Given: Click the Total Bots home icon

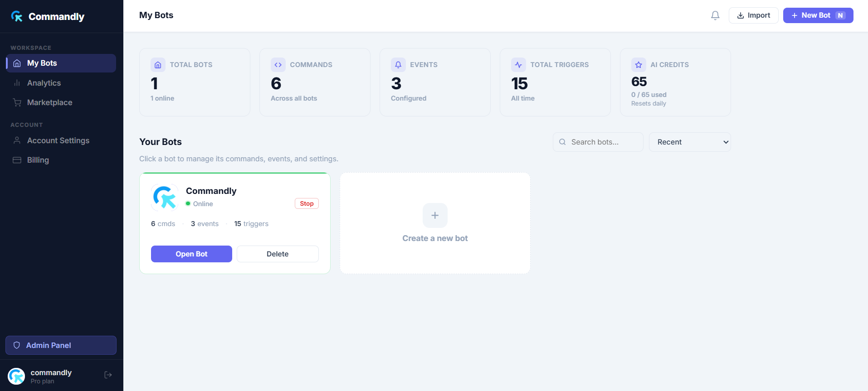Looking at the screenshot, I should point(158,65).
